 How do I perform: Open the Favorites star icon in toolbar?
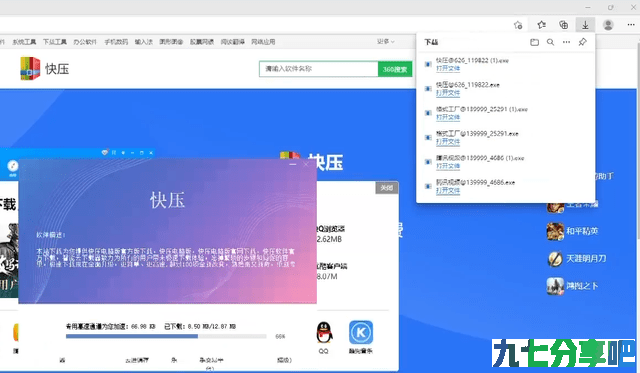[542, 25]
